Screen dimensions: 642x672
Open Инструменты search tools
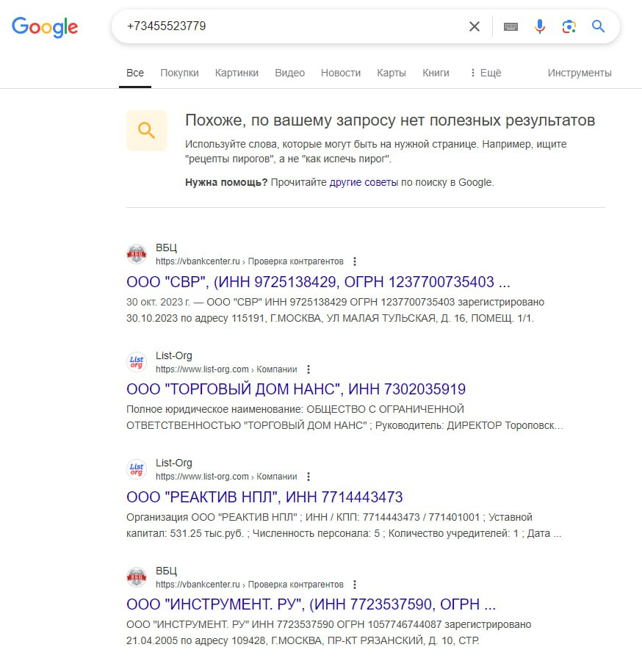580,73
